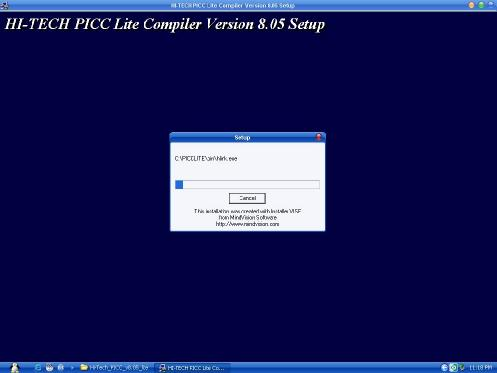497x373 pixels.
Task: Close the Setup dialog with the red button
Action: tap(319, 137)
